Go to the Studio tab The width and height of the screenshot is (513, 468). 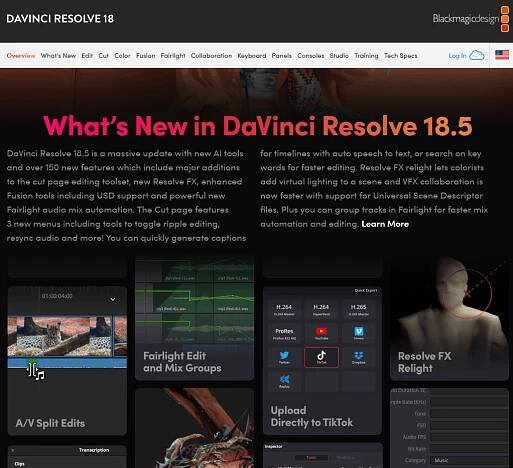tap(339, 56)
